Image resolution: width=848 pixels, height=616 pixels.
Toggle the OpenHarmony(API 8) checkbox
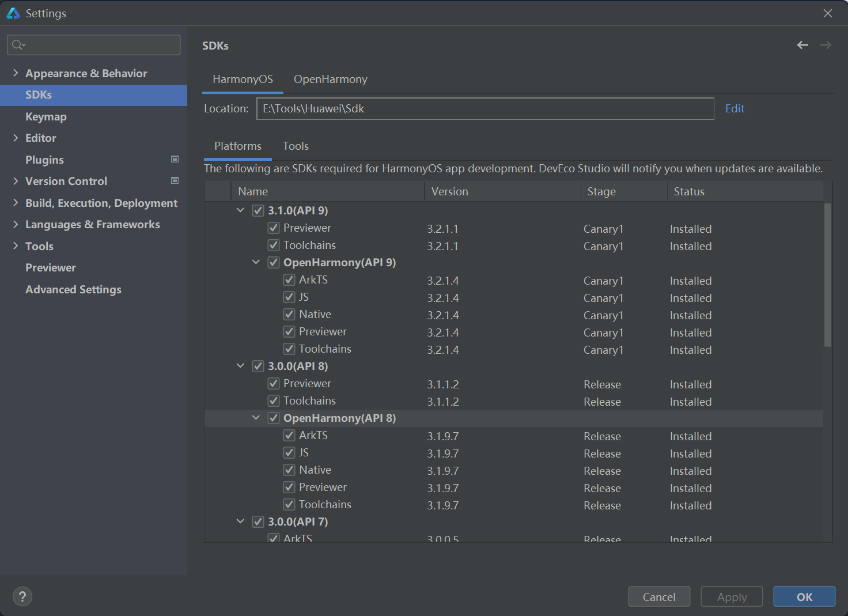(274, 418)
